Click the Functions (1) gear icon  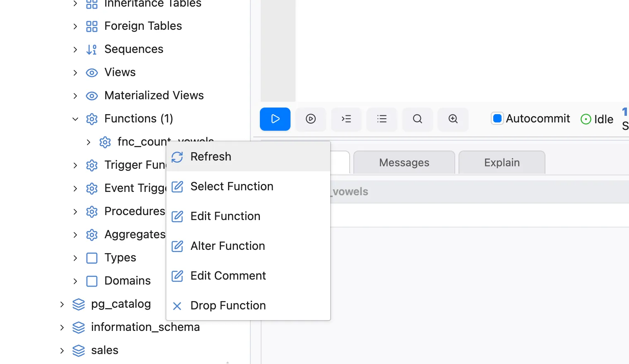click(x=91, y=119)
